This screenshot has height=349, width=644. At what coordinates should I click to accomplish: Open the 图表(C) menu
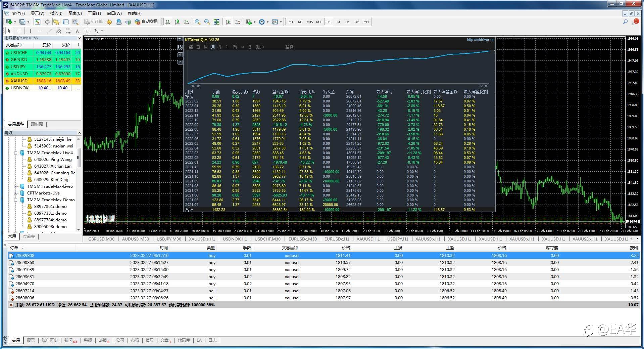pyautogui.click(x=75, y=13)
